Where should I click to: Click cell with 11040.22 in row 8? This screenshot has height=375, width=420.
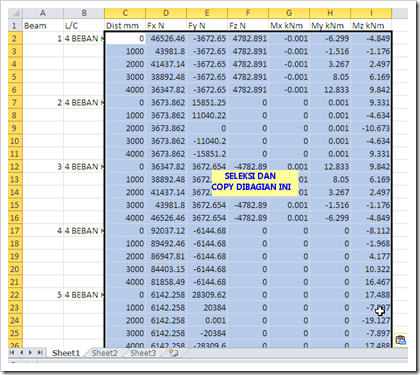click(207, 115)
